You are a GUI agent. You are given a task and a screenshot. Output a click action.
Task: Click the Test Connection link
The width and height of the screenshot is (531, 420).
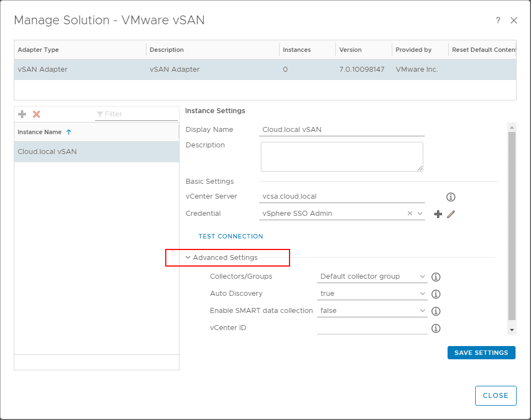tap(231, 236)
